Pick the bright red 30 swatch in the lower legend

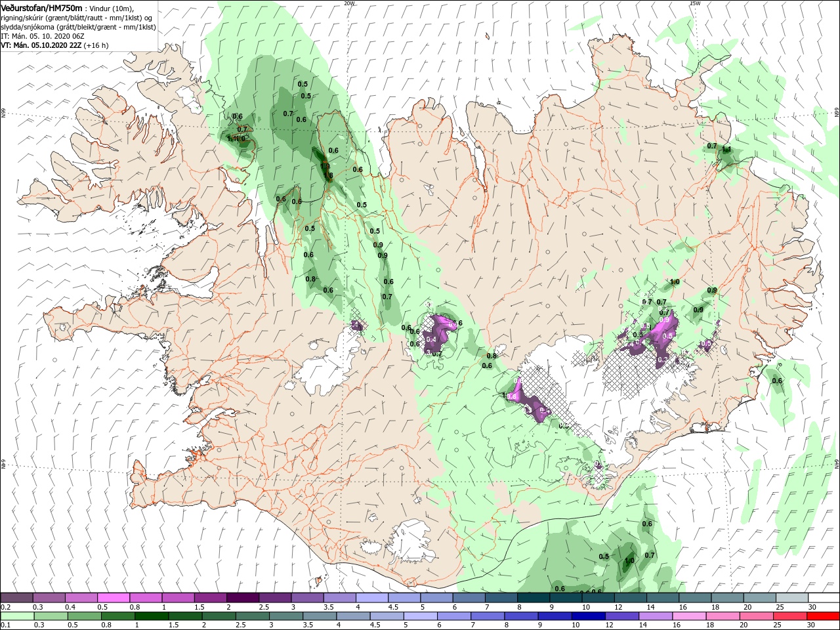click(823, 617)
